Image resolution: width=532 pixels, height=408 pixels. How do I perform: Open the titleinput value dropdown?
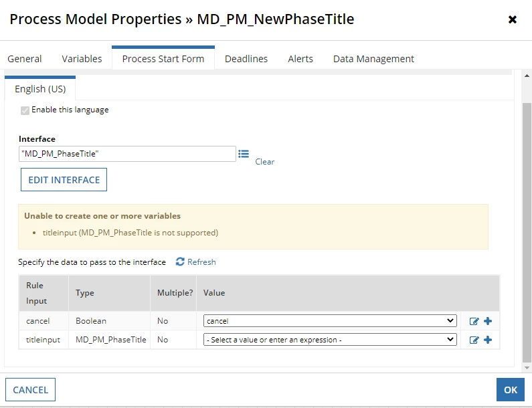[x=330, y=340]
